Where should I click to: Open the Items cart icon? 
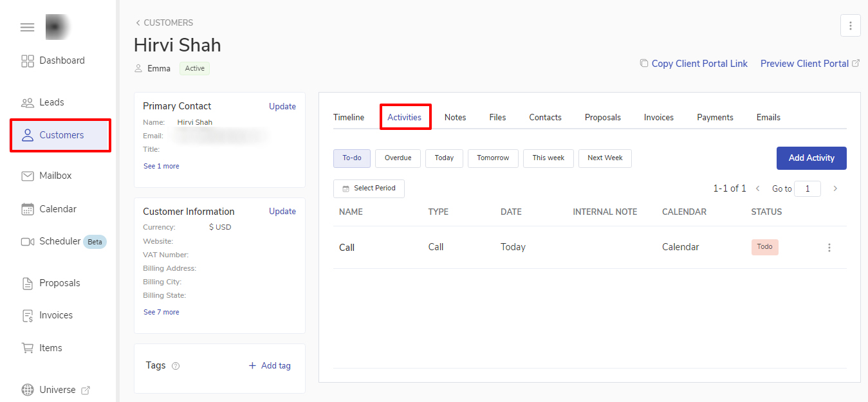click(x=28, y=348)
